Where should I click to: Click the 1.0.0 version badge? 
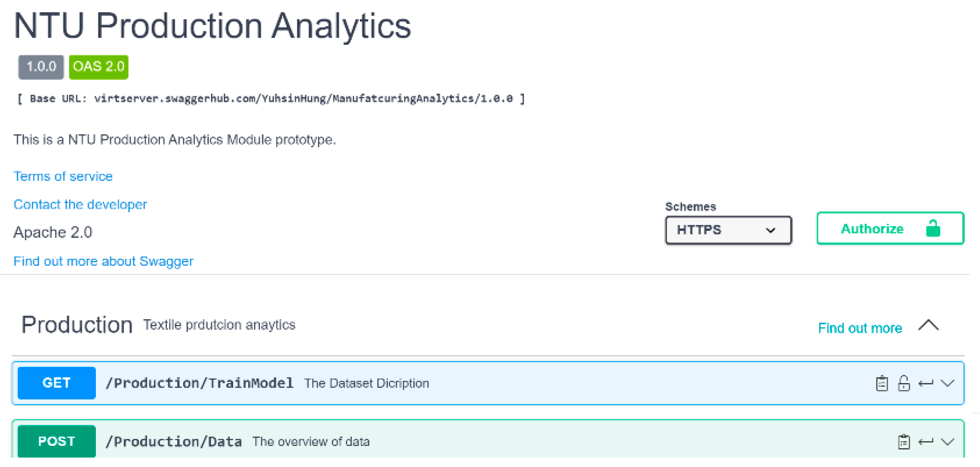point(41,67)
